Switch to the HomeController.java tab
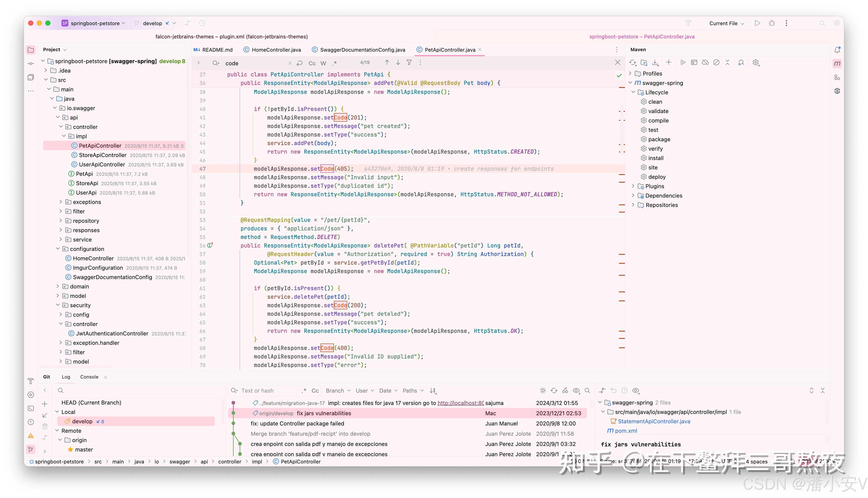The image size is (868, 498). (x=276, y=50)
